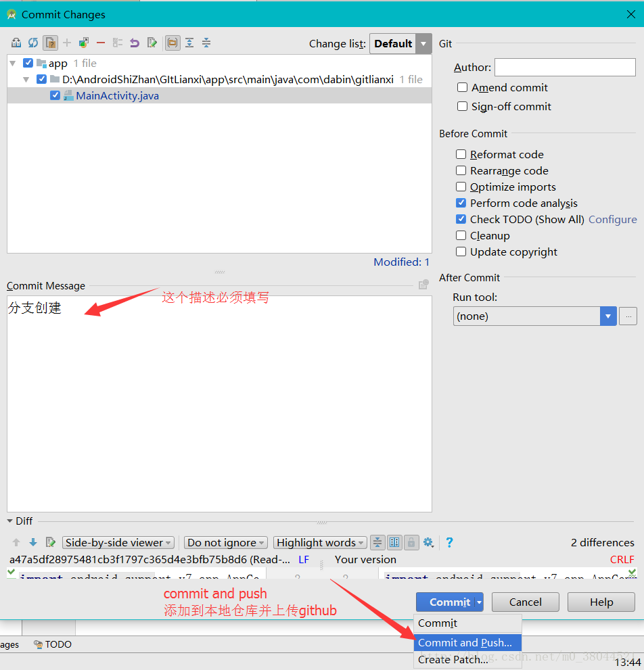Enable the Rearrange code checkbox

click(461, 170)
